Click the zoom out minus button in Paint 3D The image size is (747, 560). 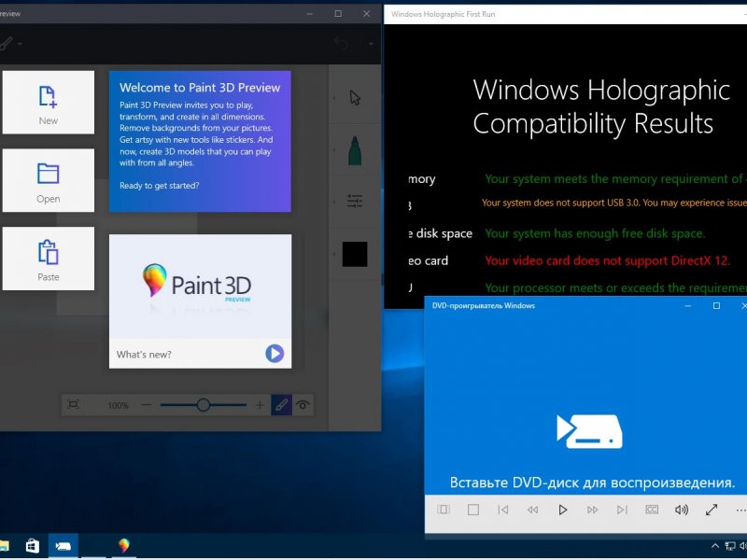pos(147,405)
